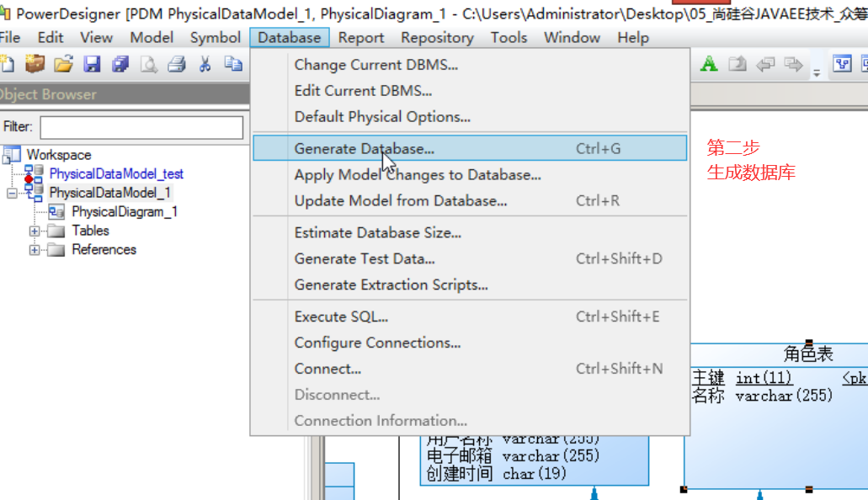Collapse the PhysicalDataModel_1 tree node
The image size is (868, 500).
pos(12,193)
